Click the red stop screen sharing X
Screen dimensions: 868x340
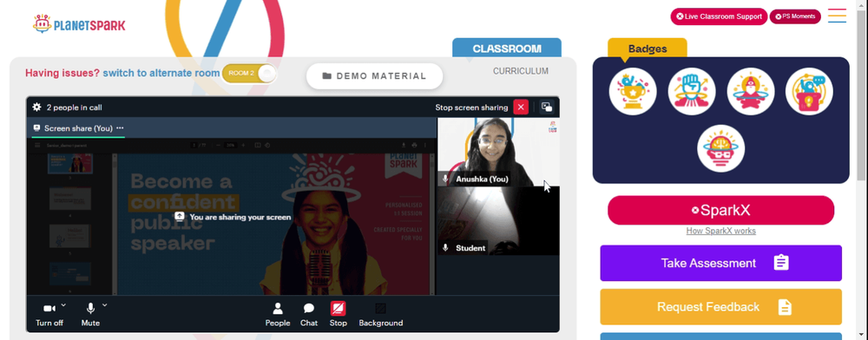[x=520, y=108]
